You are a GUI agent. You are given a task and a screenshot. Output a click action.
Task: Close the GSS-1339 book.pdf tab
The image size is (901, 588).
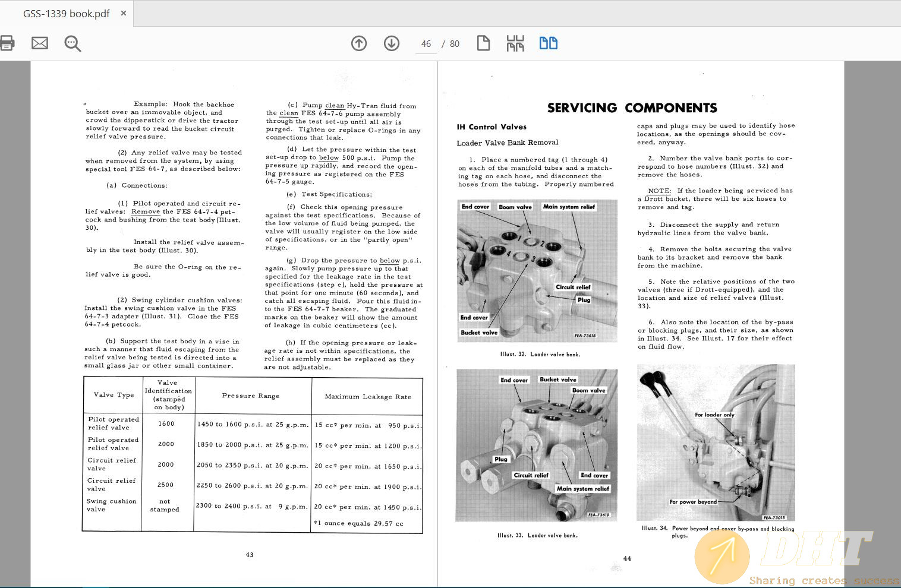pos(124,13)
